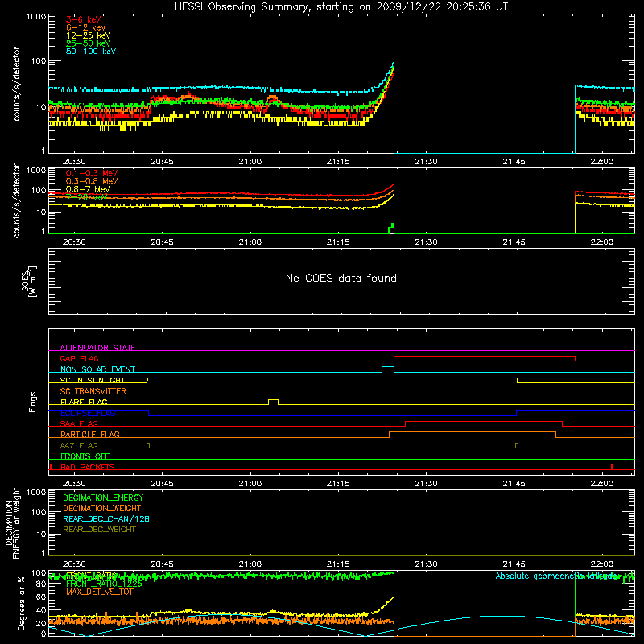Select the GAP_FLAG label

(79, 358)
